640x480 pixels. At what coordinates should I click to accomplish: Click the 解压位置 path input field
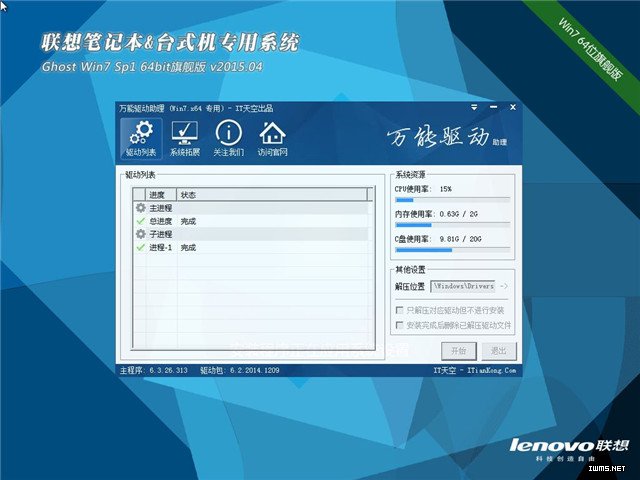pos(463,286)
